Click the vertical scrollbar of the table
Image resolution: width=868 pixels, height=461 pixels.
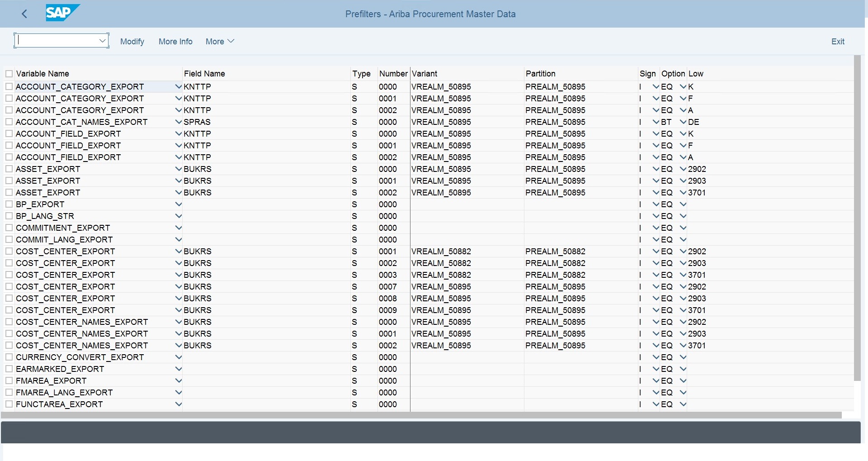pyautogui.click(x=857, y=218)
